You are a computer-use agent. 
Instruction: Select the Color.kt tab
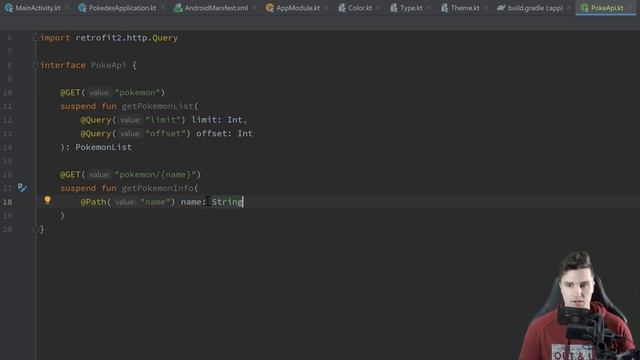pyautogui.click(x=360, y=8)
